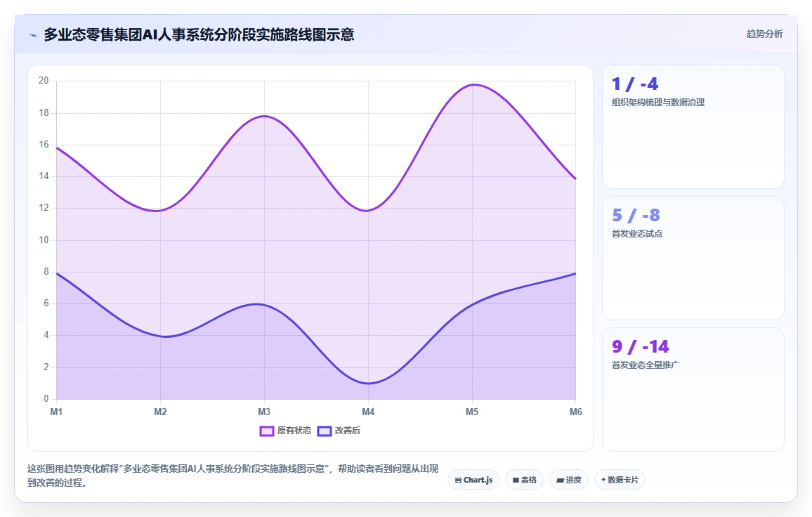Click the 原有状态 line point at M3

264,116
